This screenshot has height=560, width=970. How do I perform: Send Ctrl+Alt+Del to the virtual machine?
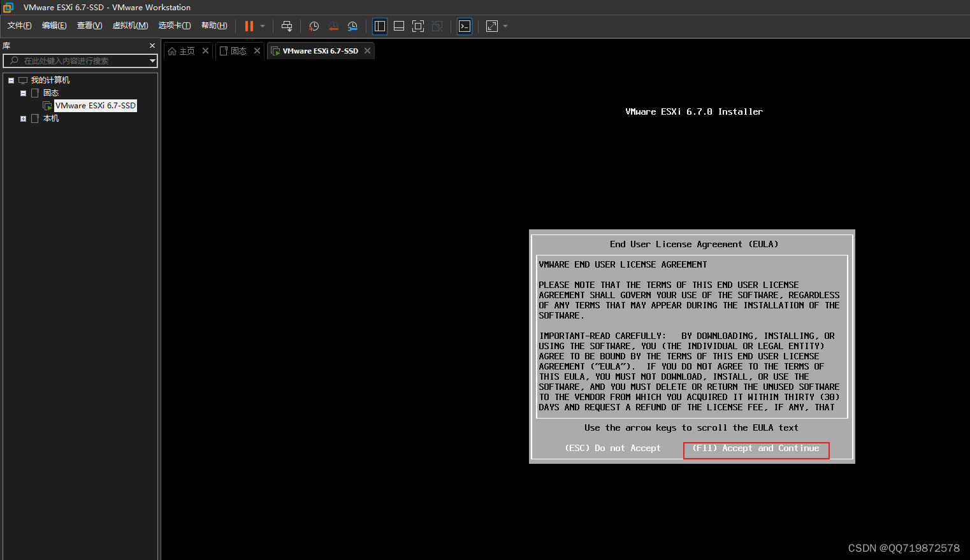(x=287, y=26)
